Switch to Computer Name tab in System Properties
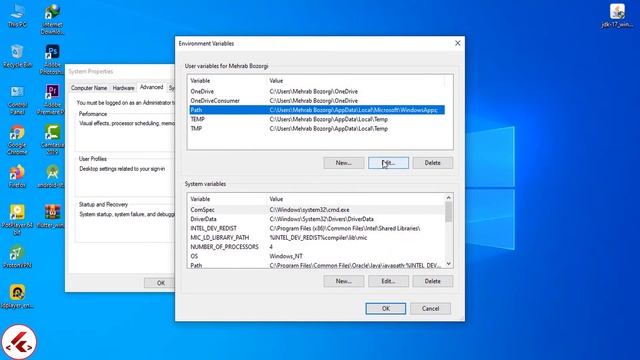Image resolution: width=640 pixels, height=360 pixels. (89, 88)
